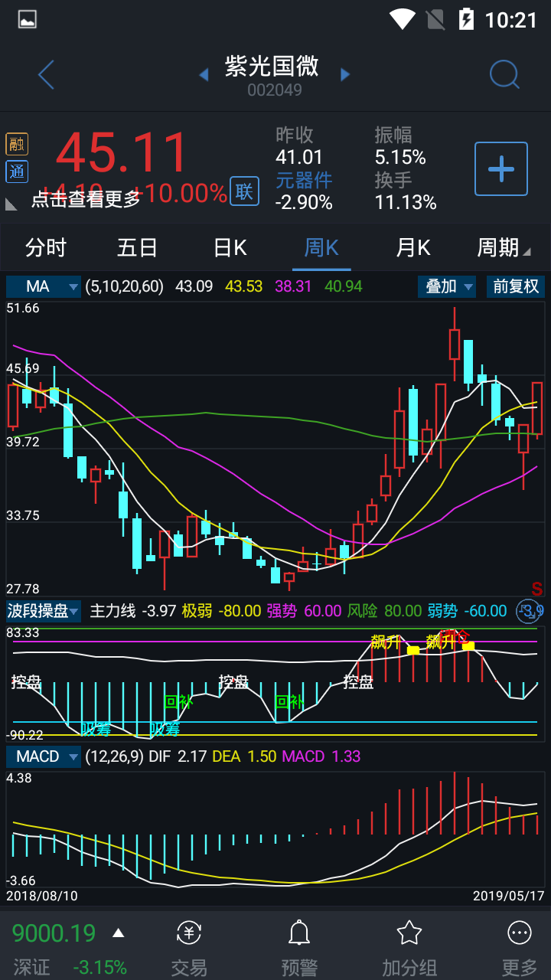Tap the stock code 002049
The image size is (551, 980).
(275, 90)
